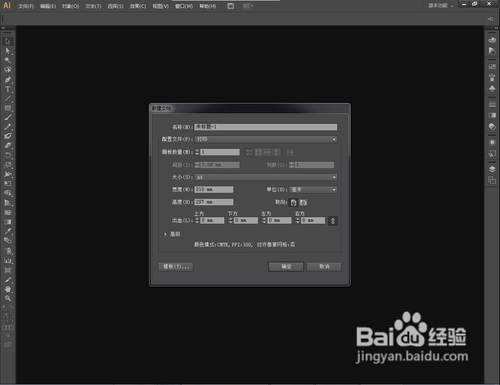Select the Eyedropper tool

pyautogui.click(x=8, y=231)
